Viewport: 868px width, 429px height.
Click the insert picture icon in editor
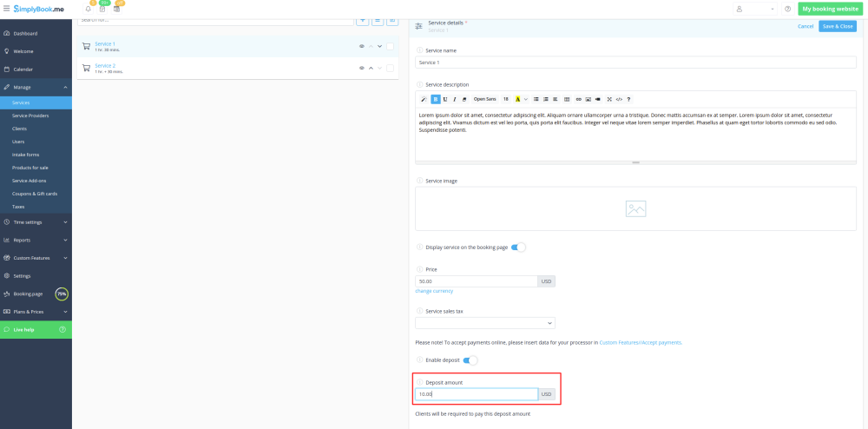coord(589,99)
